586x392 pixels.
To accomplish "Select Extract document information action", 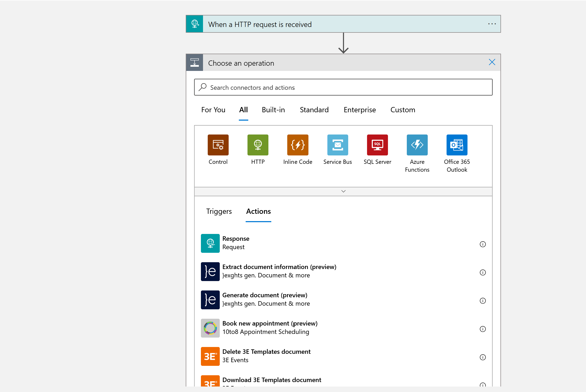I will coord(279,271).
